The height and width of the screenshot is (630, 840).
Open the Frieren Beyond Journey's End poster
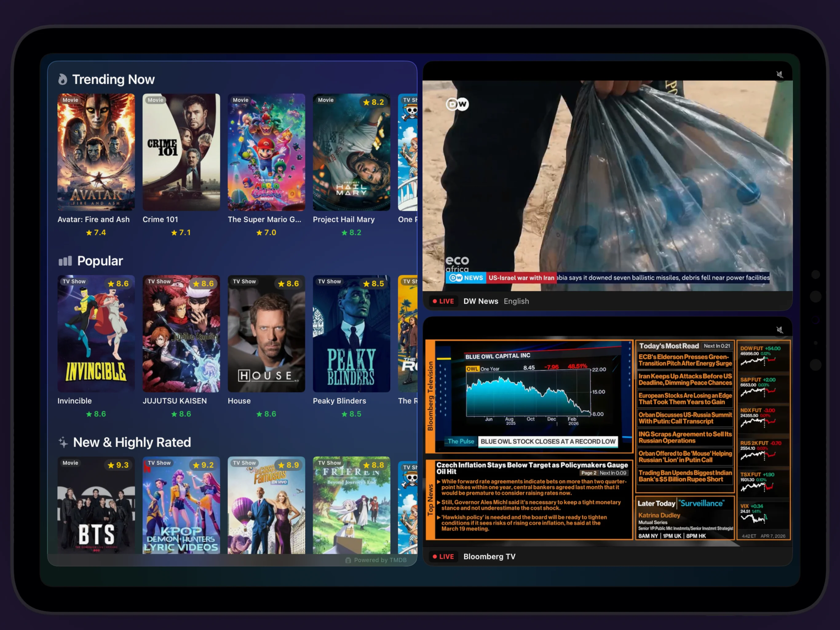(x=351, y=505)
